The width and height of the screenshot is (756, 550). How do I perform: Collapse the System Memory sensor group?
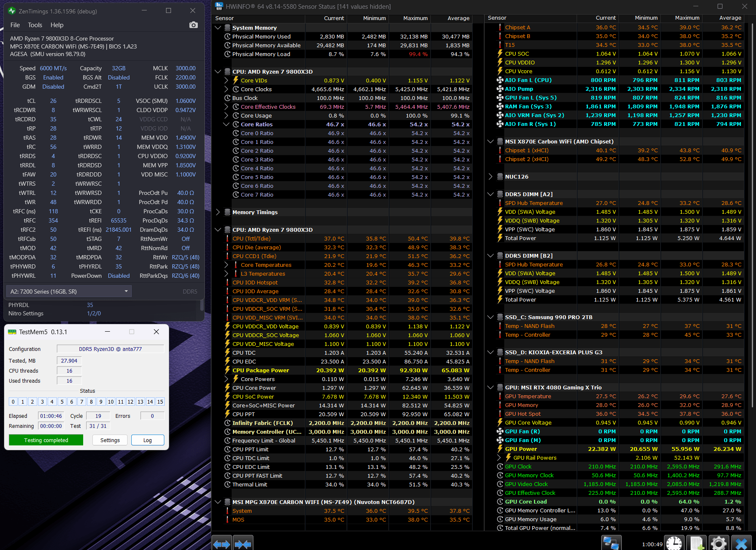pos(217,28)
